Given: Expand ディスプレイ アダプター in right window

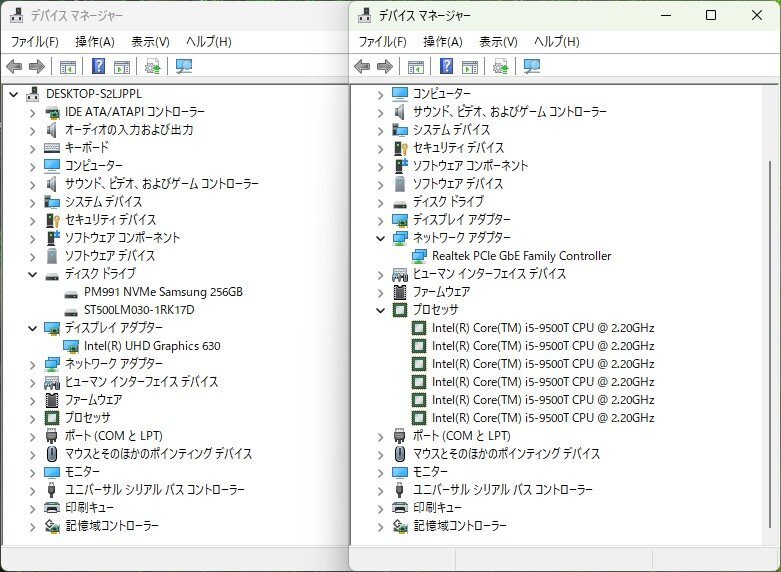Looking at the screenshot, I should [x=381, y=221].
